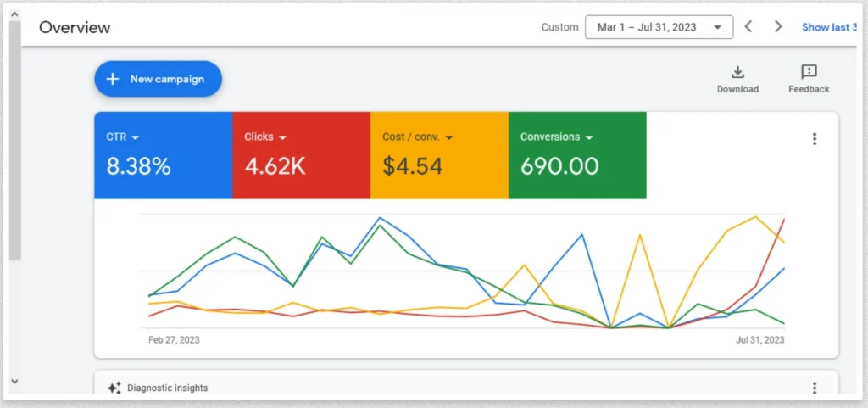
Task: Click the yellow line peak in chart
Action: (755, 217)
